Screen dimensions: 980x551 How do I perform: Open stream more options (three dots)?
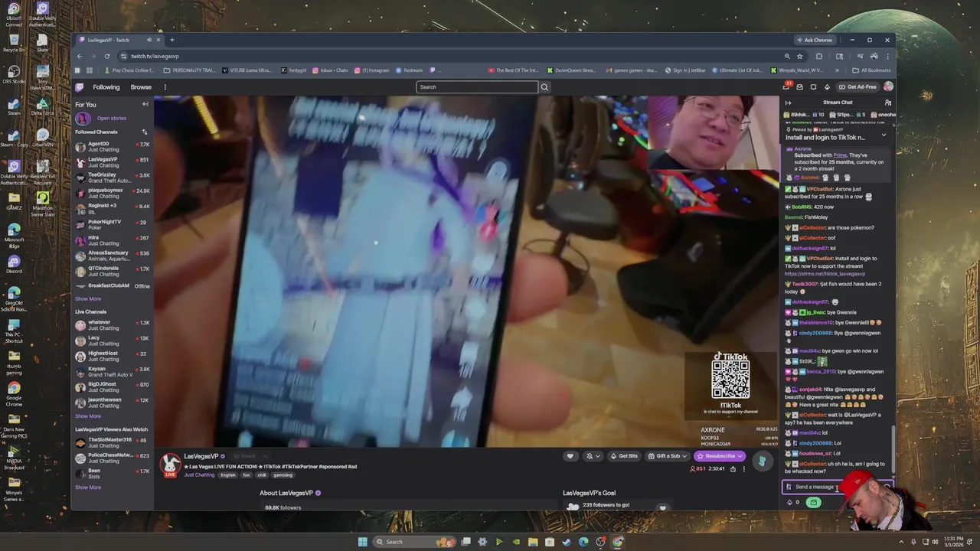coord(743,469)
